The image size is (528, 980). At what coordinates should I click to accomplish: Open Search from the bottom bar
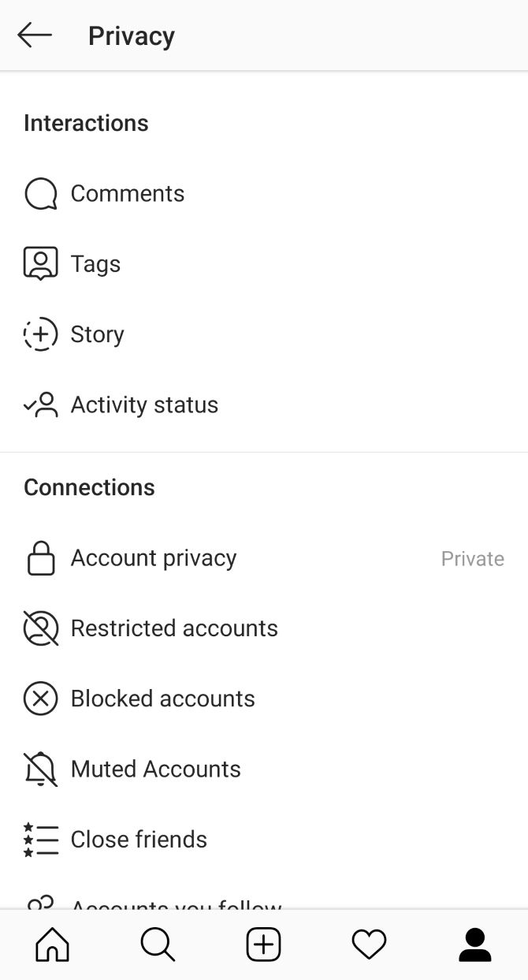[158, 944]
